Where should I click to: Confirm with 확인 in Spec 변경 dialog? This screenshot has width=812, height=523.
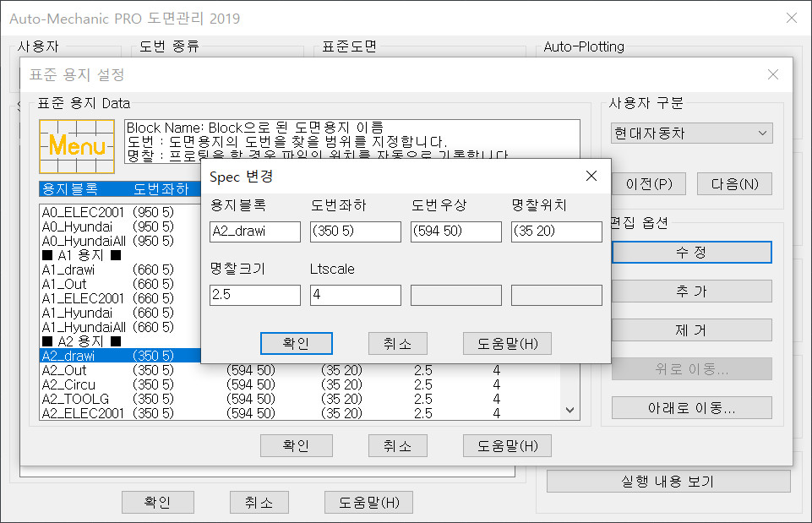(296, 343)
